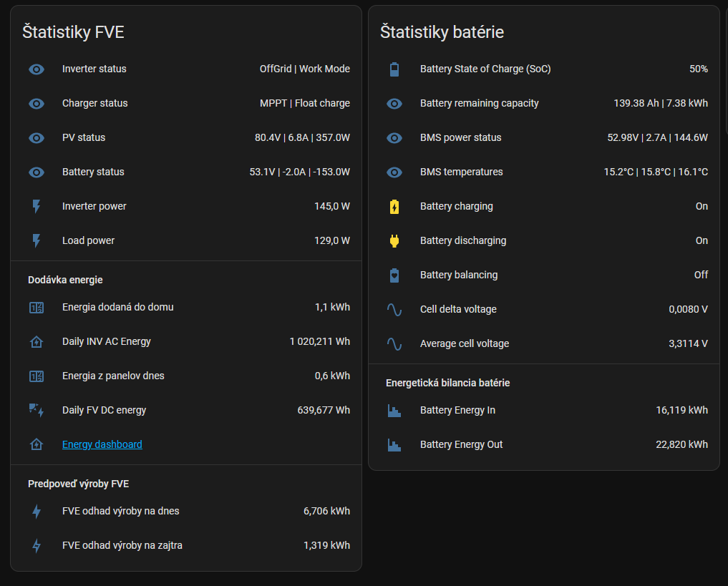The image size is (728, 586).
Task: Click the counter icon for Energia dodaná do domu
Action: 37,308
